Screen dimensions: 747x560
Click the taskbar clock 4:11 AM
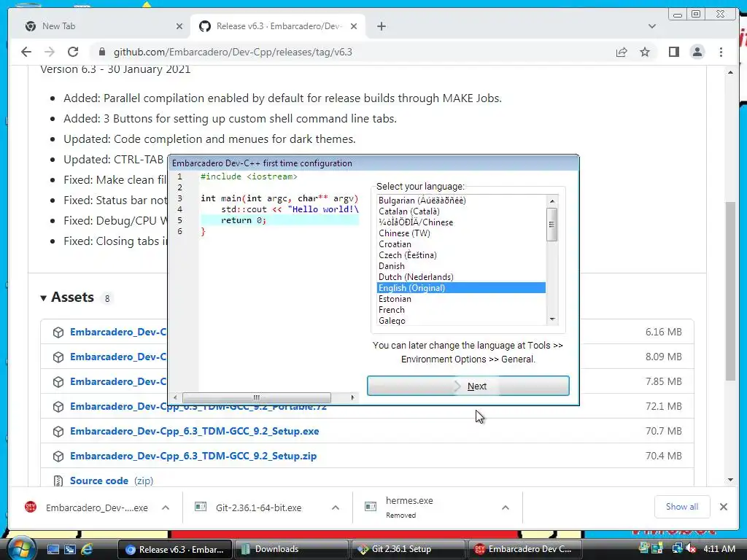tap(719, 549)
